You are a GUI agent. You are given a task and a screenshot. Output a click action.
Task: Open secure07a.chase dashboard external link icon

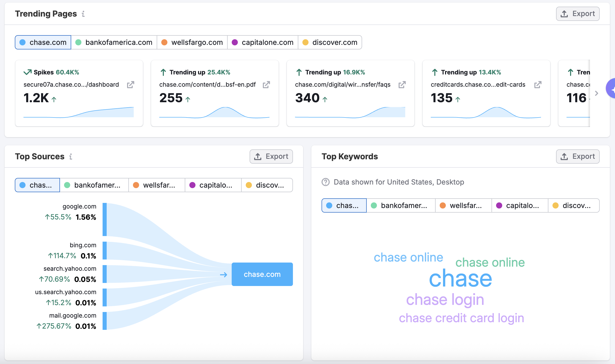(x=130, y=85)
